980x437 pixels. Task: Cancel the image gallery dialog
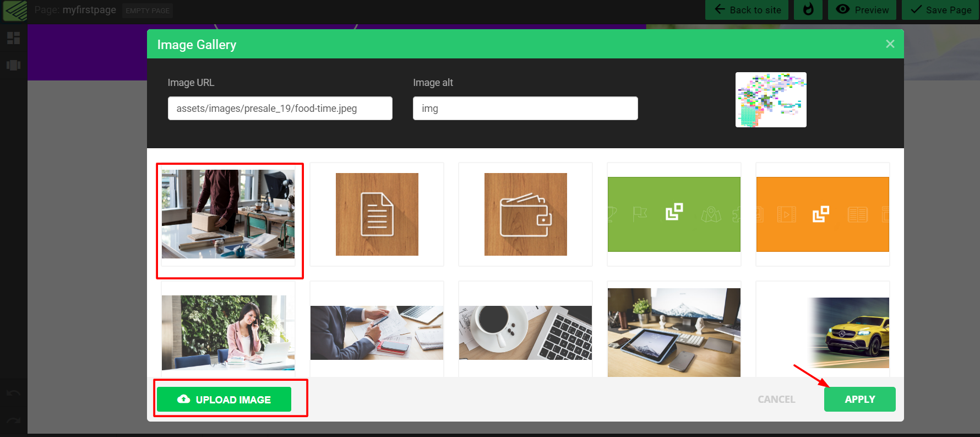(776, 400)
